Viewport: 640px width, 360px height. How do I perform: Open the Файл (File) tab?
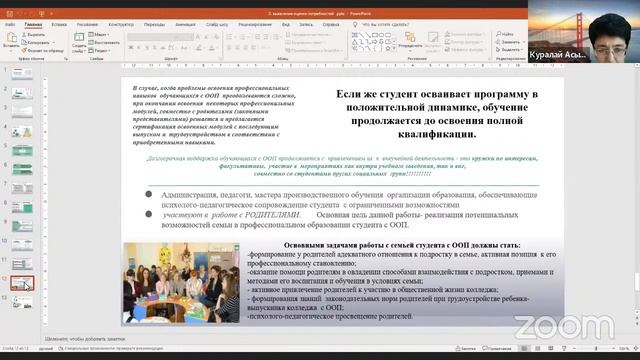(10, 24)
